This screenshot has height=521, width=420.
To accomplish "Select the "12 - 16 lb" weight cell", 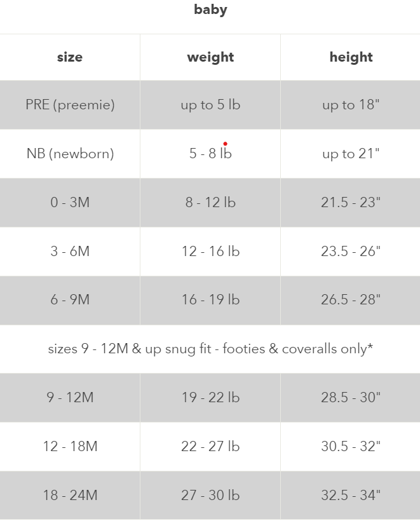I will click(x=210, y=252).
